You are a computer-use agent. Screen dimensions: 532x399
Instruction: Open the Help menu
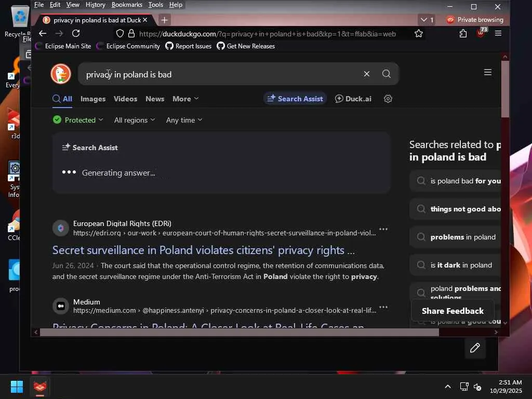point(176,5)
